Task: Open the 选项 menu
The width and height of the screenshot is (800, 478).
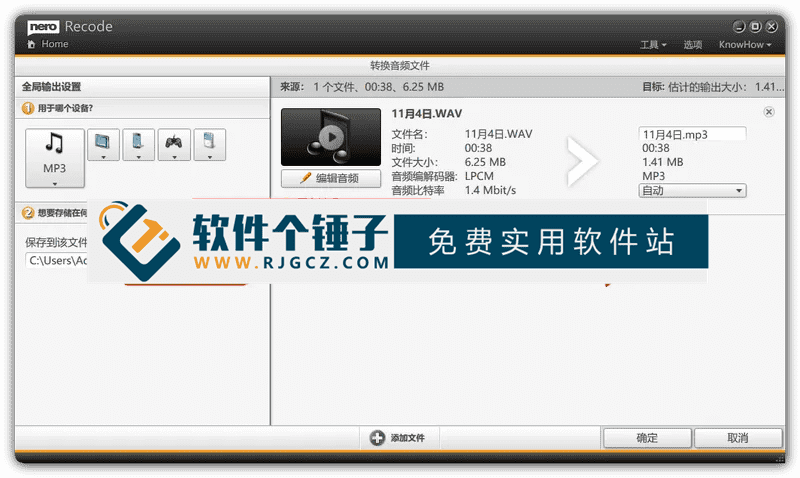Action: 692,45
